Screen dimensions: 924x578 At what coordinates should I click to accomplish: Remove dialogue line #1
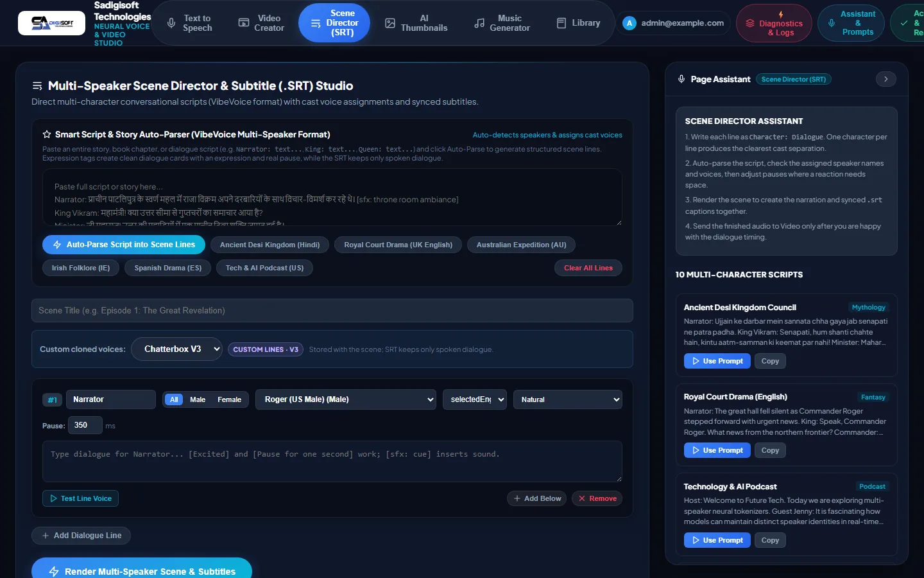pyautogui.click(x=597, y=498)
